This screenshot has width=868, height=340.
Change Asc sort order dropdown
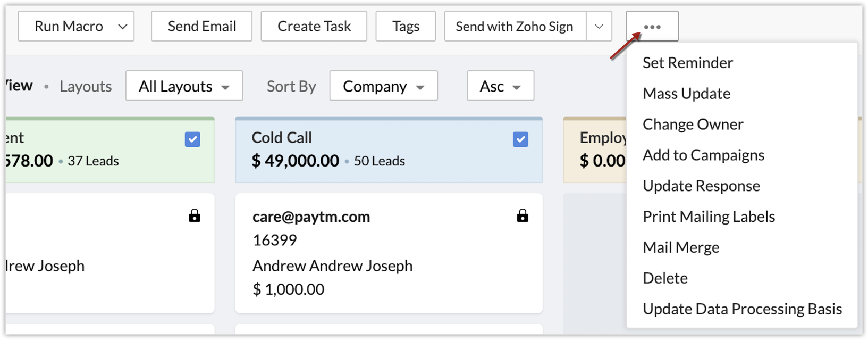pos(500,86)
